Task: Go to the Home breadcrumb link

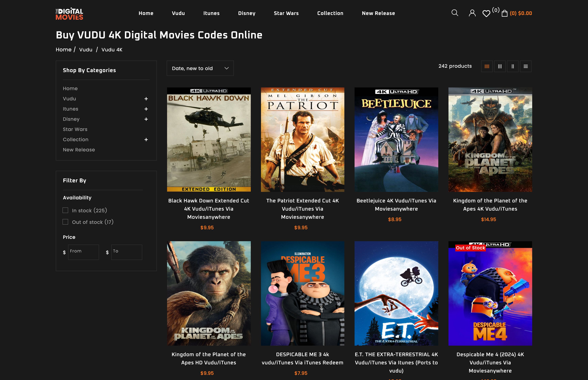Action: pyautogui.click(x=64, y=49)
